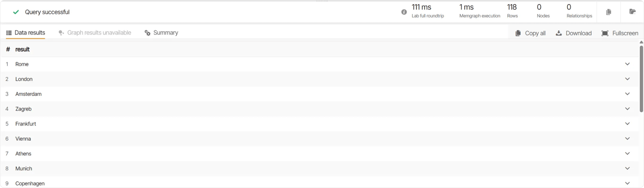The image size is (644, 188).
Task: Click the scrollbar up arrow
Action: pyautogui.click(x=641, y=42)
